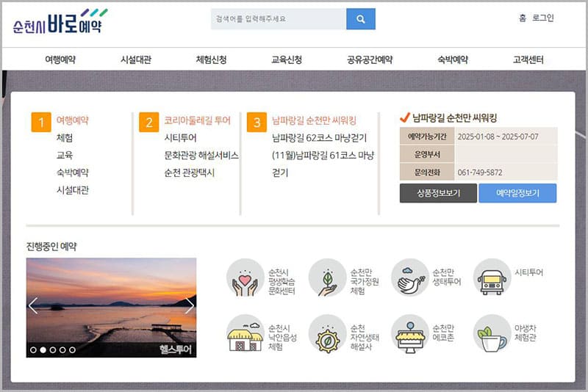Open the 숙박예약 menu
This screenshot has width=588, height=392.
[x=453, y=59]
